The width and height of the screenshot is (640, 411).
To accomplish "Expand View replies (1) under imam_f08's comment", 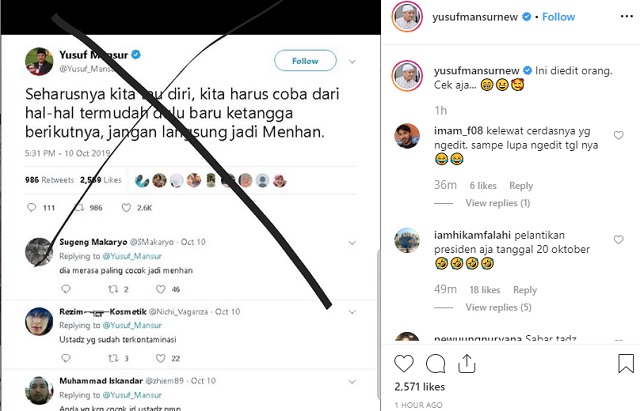I will coord(498,203).
